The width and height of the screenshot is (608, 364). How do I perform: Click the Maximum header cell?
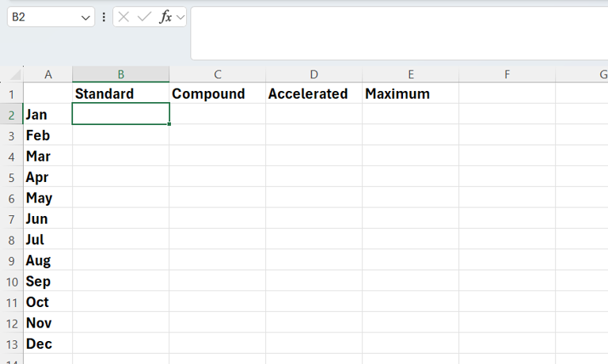[411, 93]
